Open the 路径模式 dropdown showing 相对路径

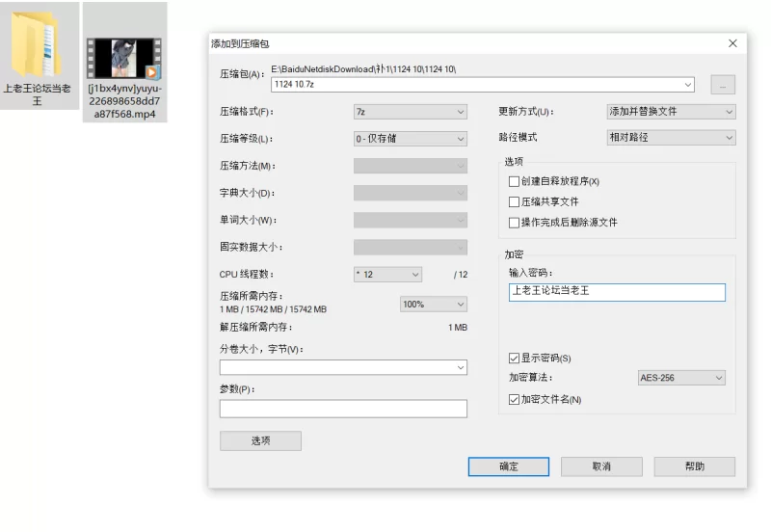click(671, 137)
